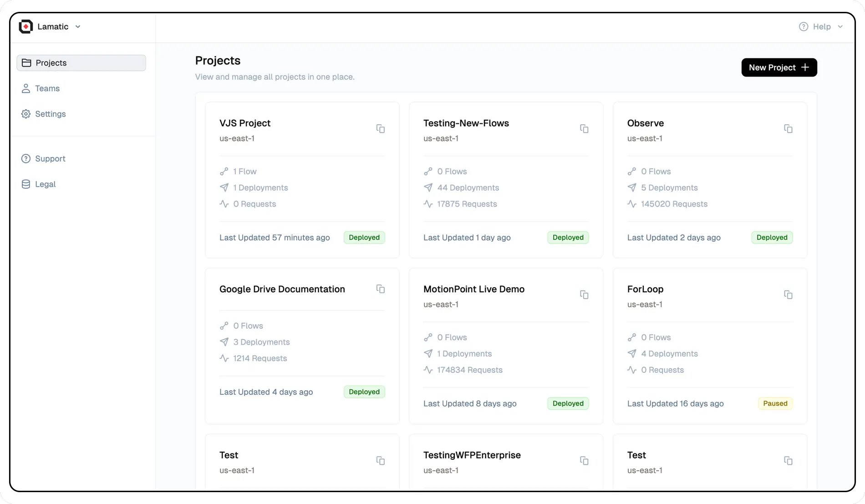
Task: Click the Paused status badge on ForLoop
Action: (775, 403)
